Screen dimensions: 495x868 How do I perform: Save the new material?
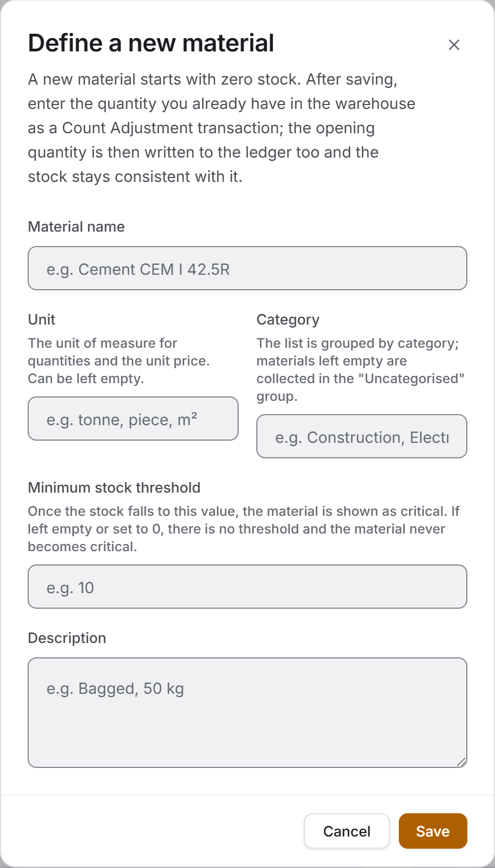433,831
